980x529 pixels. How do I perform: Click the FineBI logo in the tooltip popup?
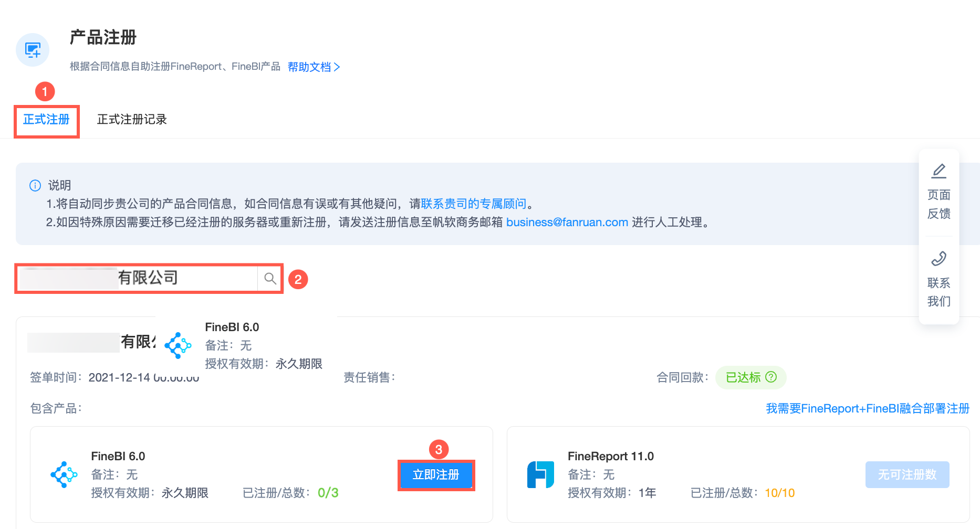coord(178,345)
